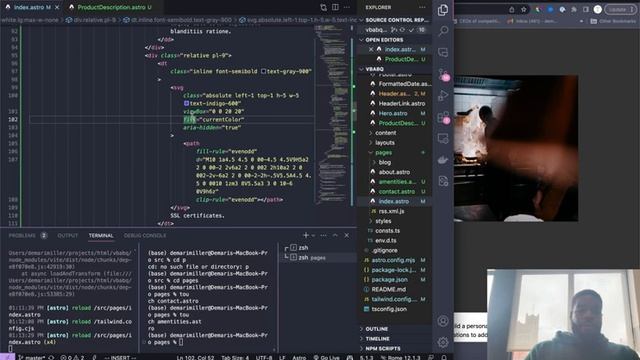Maximize the terminal panel with the chevron-up icon
Screen dimensions: 640x360
point(335,236)
